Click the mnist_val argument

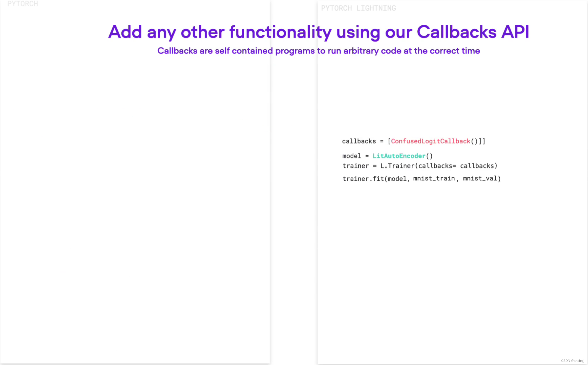pos(480,178)
